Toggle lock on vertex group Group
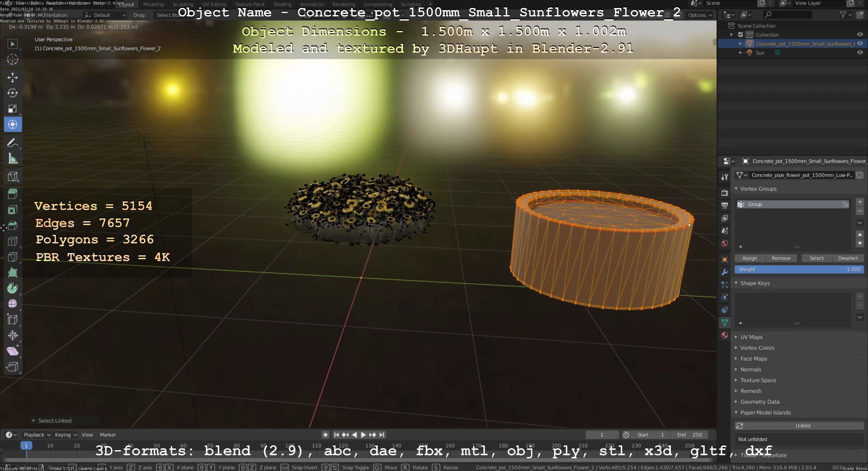868x471 pixels. [x=845, y=204]
